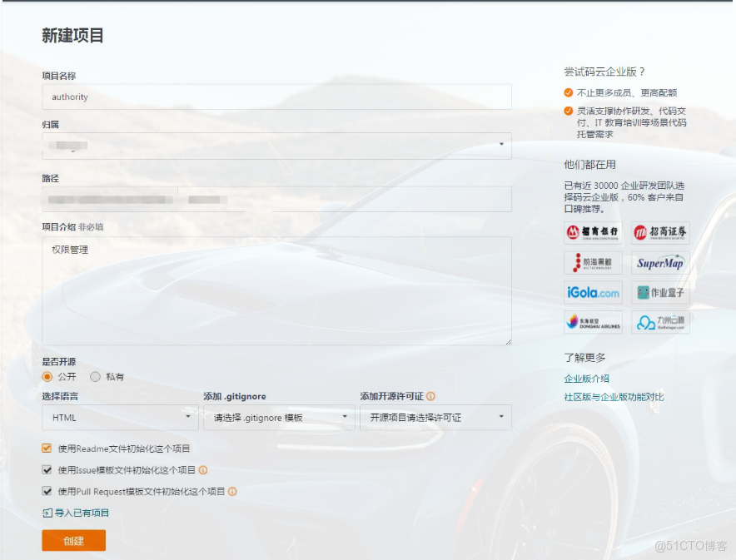Click the info icon beside 添加开源许可证
The height and width of the screenshot is (560, 736).
click(431, 395)
